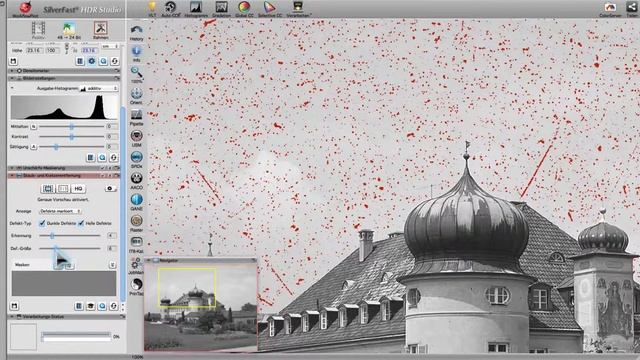Image resolution: width=640 pixels, height=360 pixels.
Task: Open the WorkflowPilot red icon
Action: pyautogui.click(x=25, y=8)
